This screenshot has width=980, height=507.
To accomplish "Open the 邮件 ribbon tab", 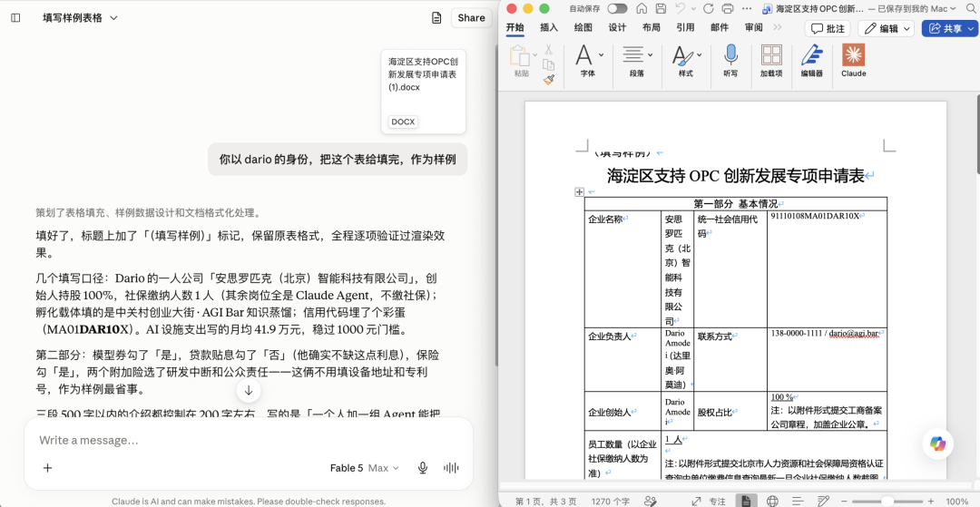I will [720, 27].
